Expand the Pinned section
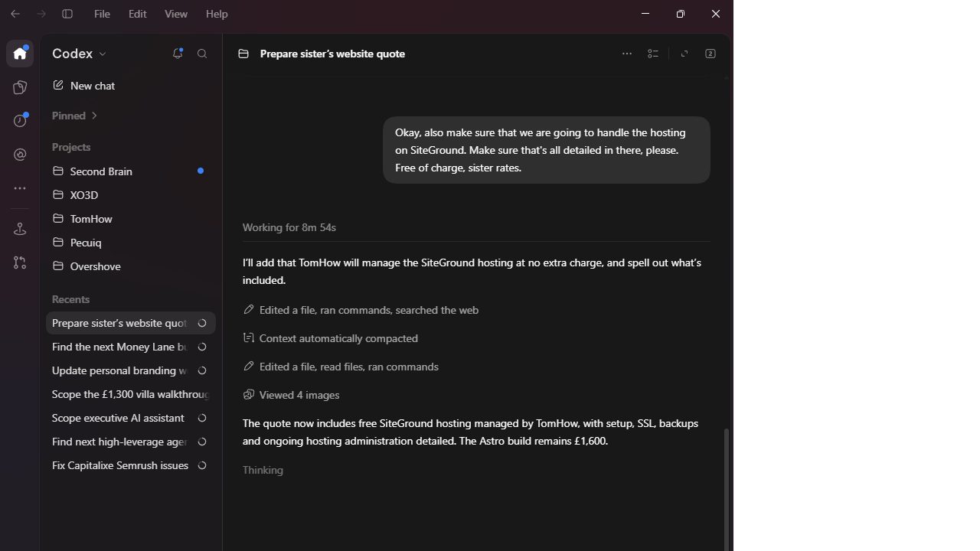Viewport: 980px width, 551px height. coord(75,116)
